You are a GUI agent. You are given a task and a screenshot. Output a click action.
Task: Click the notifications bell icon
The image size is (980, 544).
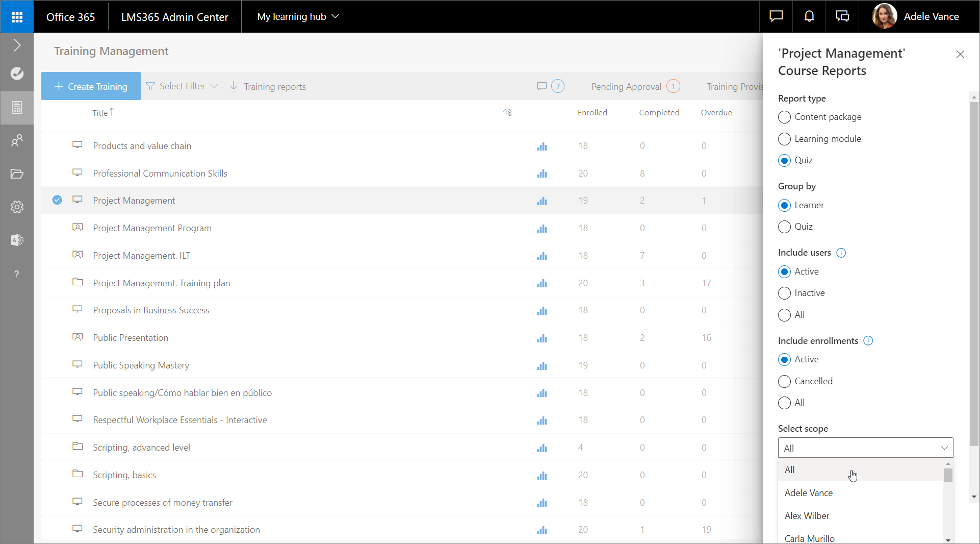(809, 17)
